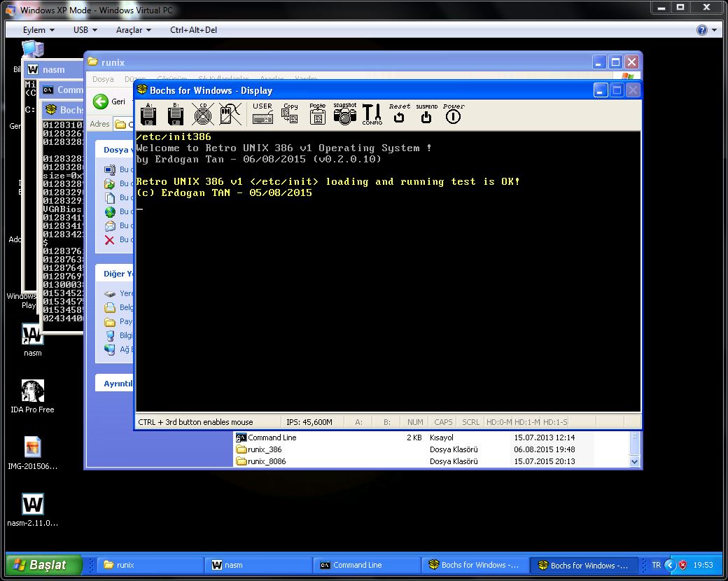The image size is (728, 581).
Task: Click the Ayrıntılar panel header in runix
Action: 115,383
